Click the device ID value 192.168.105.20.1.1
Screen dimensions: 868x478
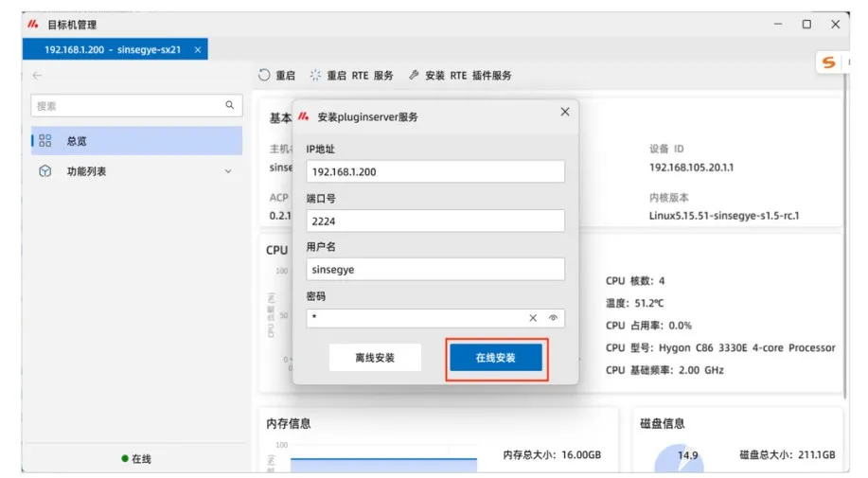[691, 168]
